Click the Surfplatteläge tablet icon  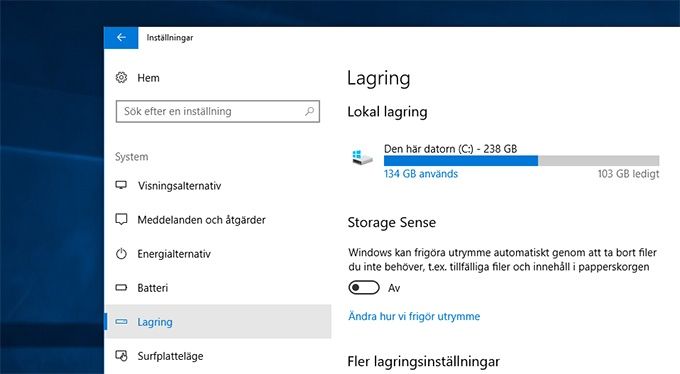[121, 356]
